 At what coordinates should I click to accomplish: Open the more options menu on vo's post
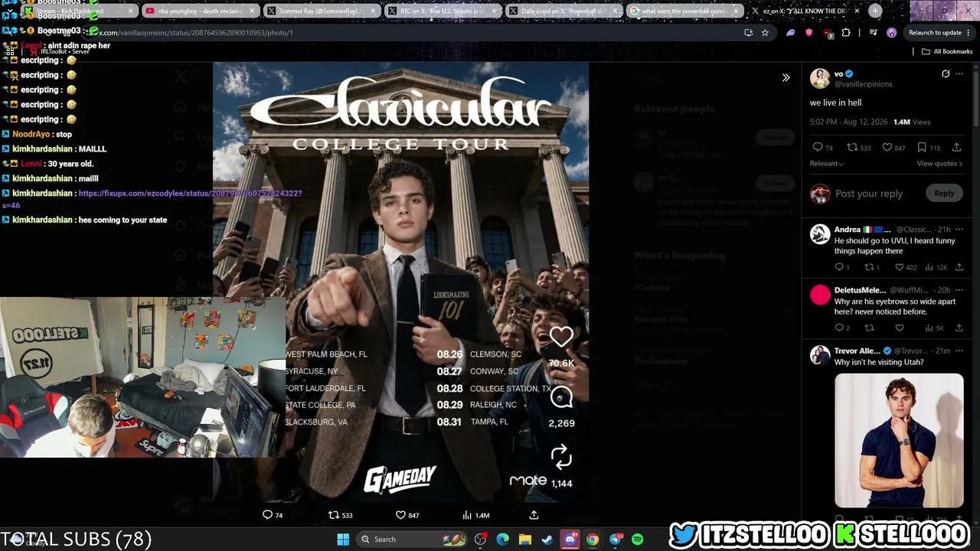pos(959,74)
